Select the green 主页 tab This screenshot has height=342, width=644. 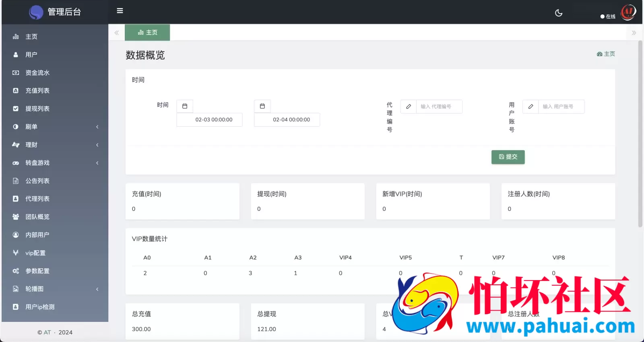[147, 33]
